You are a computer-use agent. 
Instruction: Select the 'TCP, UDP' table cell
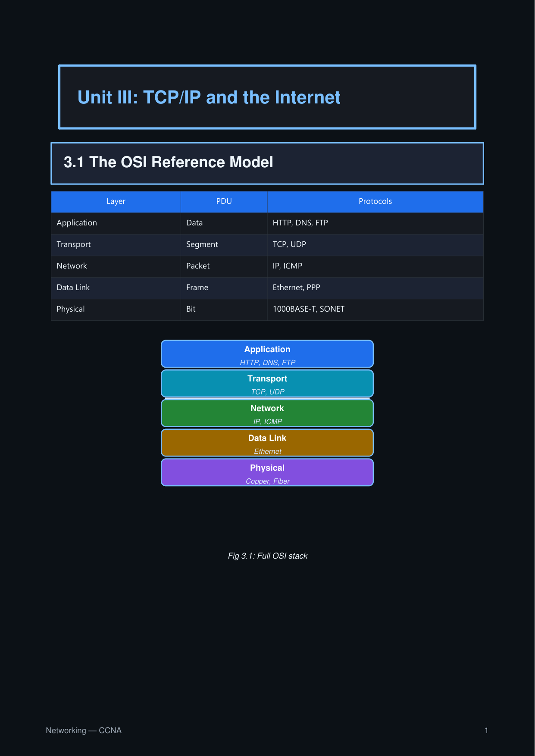click(375, 245)
